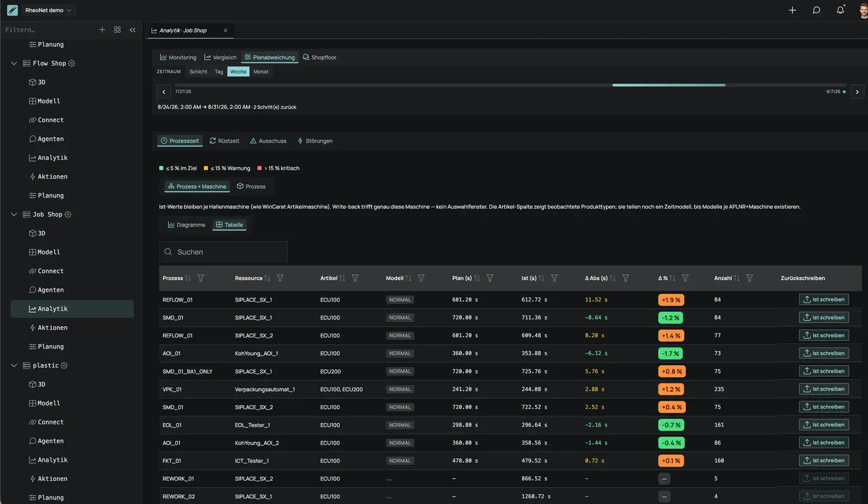Filter the Prozess column via funnel icon

pos(201,278)
